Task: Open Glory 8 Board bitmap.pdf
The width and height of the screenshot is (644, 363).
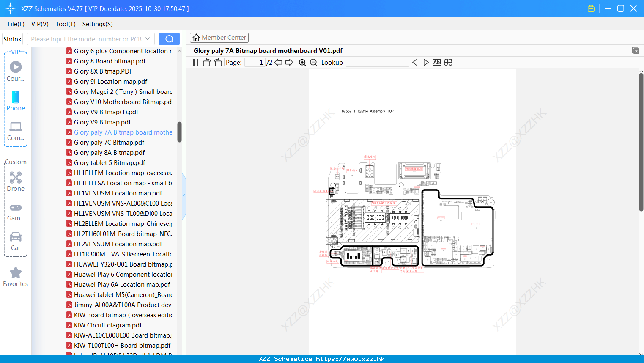Action: point(110,61)
